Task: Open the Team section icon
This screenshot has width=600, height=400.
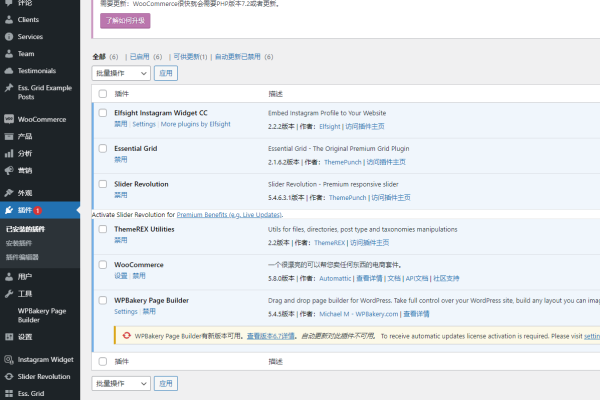Action: point(9,54)
